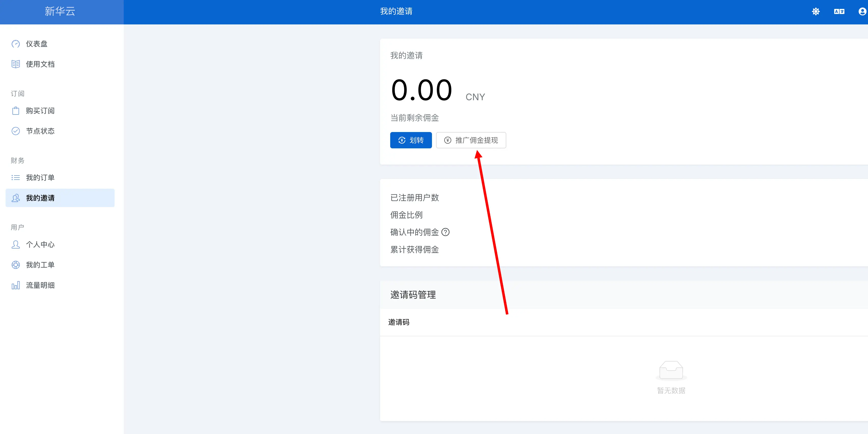Screen dimensions: 868x434
Task: Click the person icon beside 个人中心
Action: [x=16, y=244]
